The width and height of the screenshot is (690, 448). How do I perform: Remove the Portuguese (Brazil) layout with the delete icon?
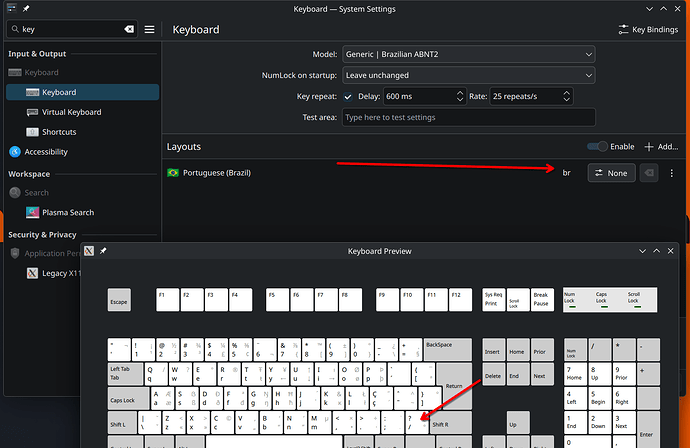tap(649, 173)
